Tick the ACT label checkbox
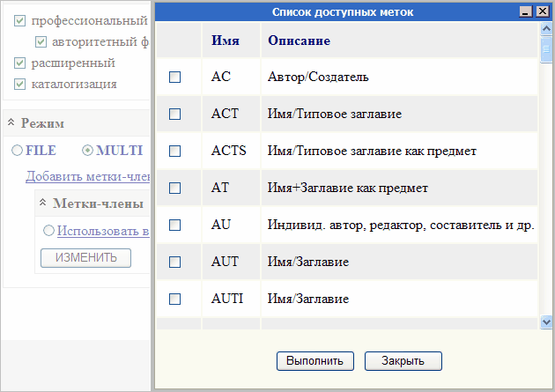This screenshot has width=555, height=392. pyautogui.click(x=174, y=115)
